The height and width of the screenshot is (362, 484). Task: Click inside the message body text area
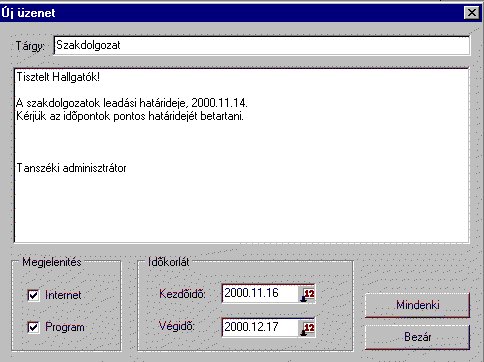pyautogui.click(x=242, y=155)
